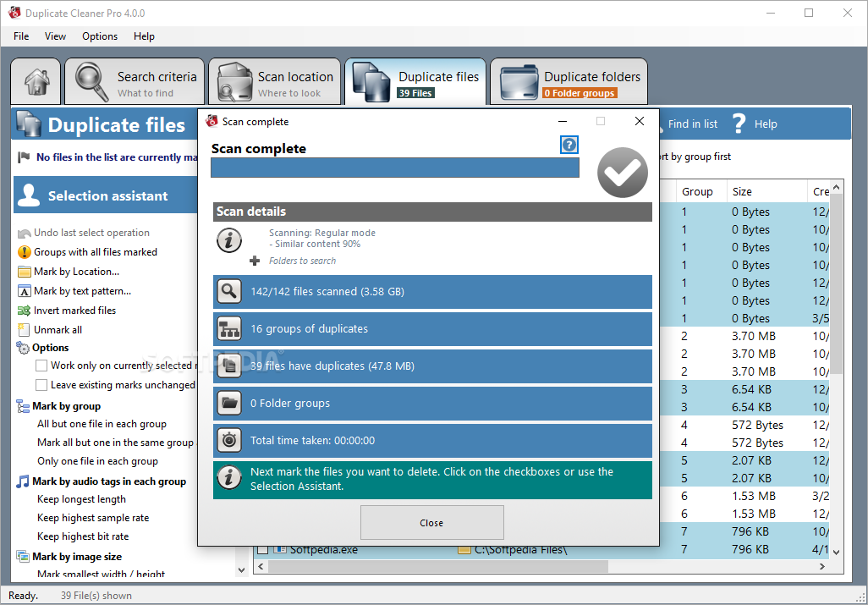Minimize the Scan complete dialog
This screenshot has height=605, width=868.
[x=563, y=121]
